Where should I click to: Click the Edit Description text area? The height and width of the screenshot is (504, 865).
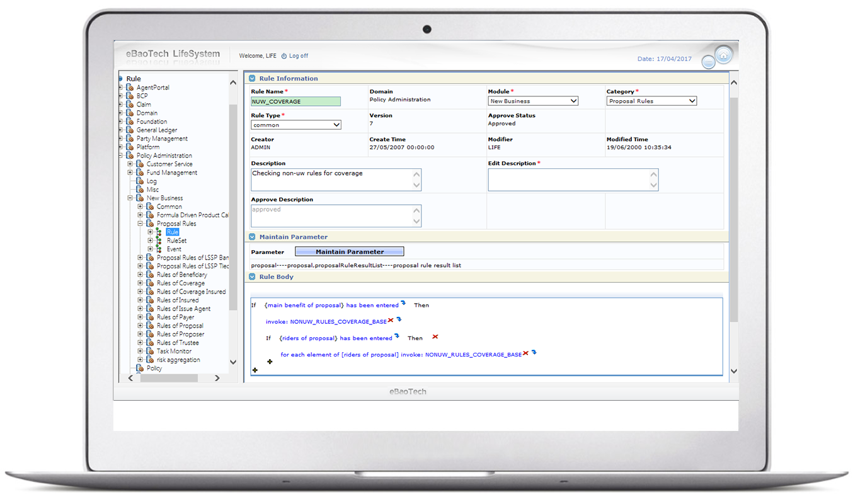tap(573, 180)
